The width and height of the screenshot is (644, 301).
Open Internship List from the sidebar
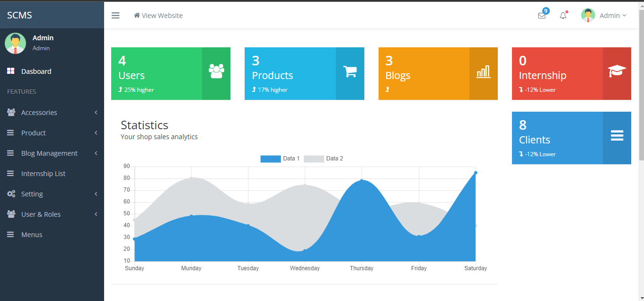[43, 174]
